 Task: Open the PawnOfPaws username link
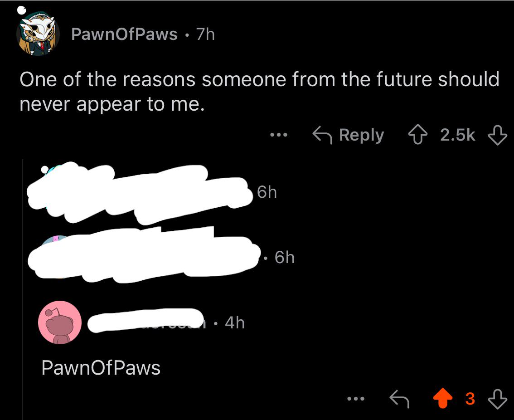pos(124,34)
